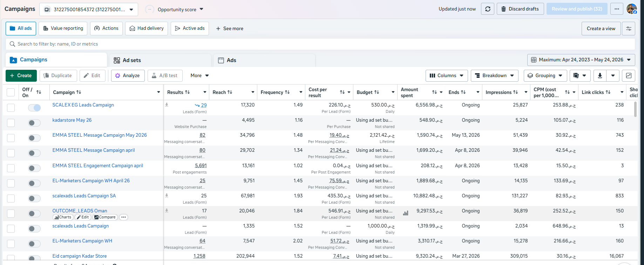The image size is (644, 265).
Task: Open the three-dot menu beside Review and publish
Action: 617,9
